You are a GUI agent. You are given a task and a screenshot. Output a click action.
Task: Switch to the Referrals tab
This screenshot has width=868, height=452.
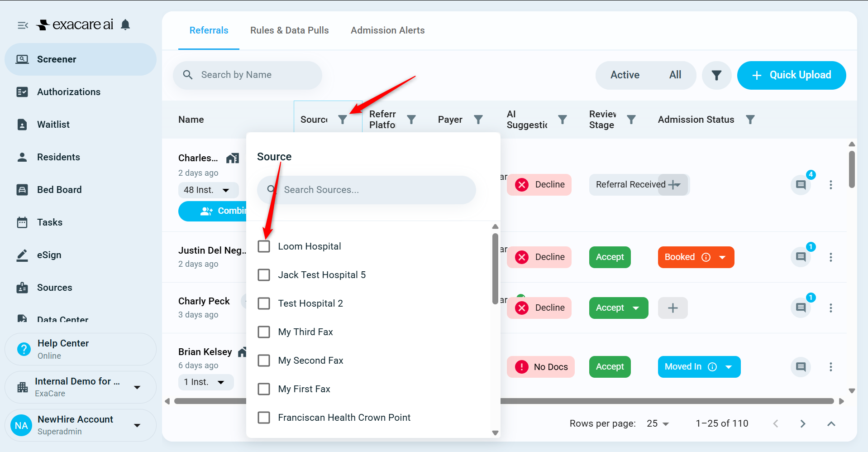click(x=209, y=30)
